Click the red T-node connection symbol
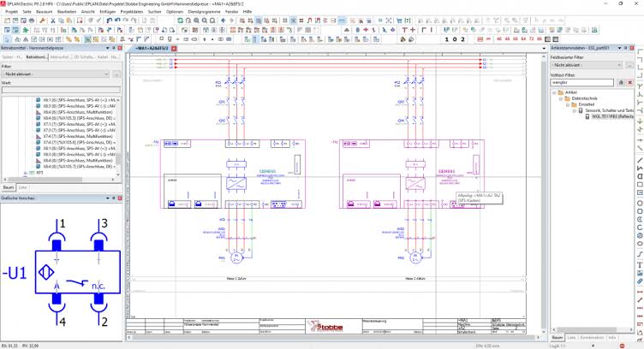 click(404, 30)
